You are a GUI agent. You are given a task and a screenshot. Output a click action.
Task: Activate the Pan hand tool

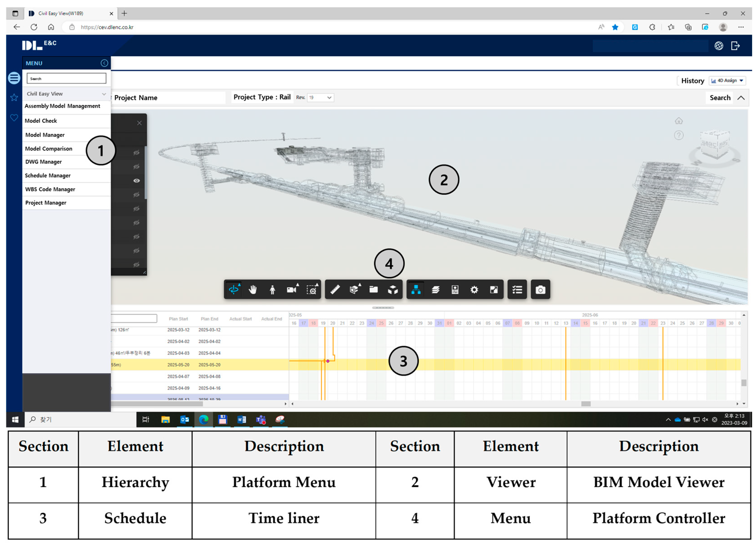pos(253,289)
